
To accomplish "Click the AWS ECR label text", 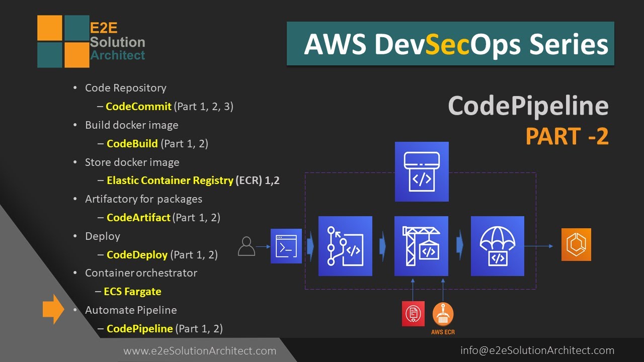I will (x=443, y=332).
